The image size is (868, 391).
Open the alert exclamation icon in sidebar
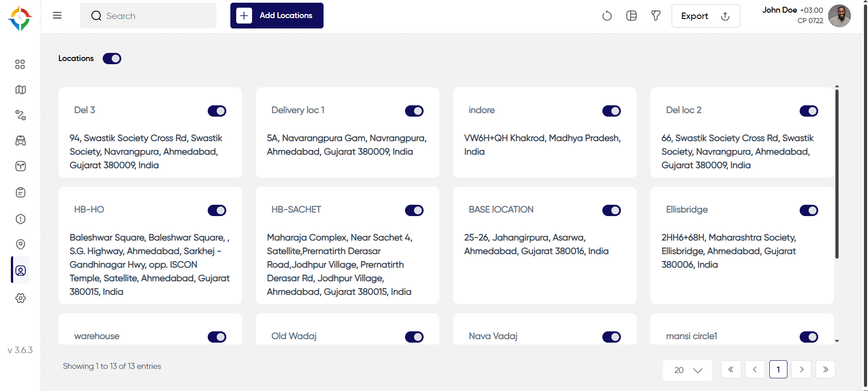tap(20, 219)
